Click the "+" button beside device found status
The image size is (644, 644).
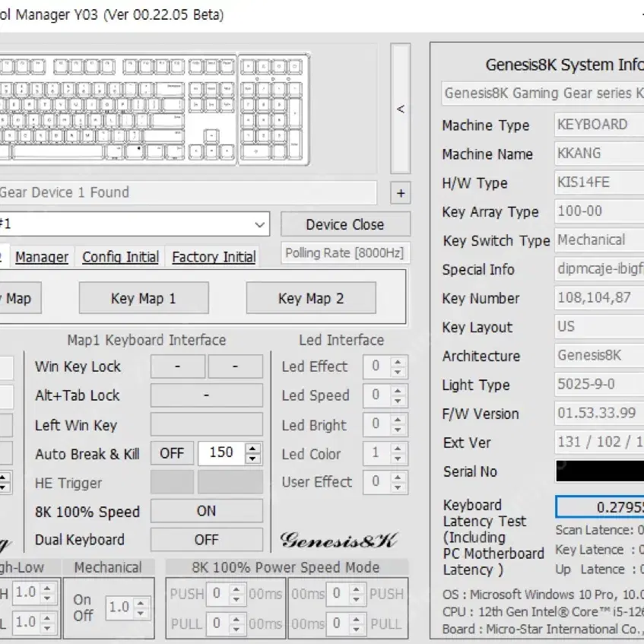click(x=401, y=193)
